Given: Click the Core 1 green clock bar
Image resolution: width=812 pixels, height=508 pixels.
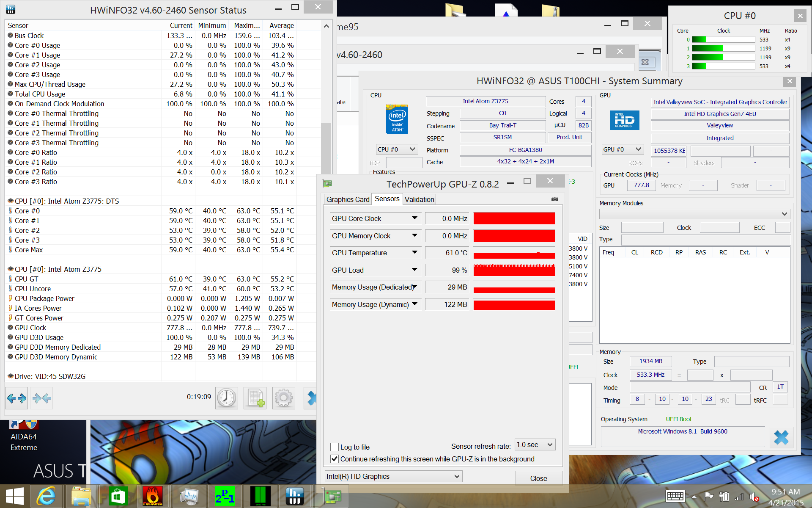Looking at the screenshot, I should (723, 48).
